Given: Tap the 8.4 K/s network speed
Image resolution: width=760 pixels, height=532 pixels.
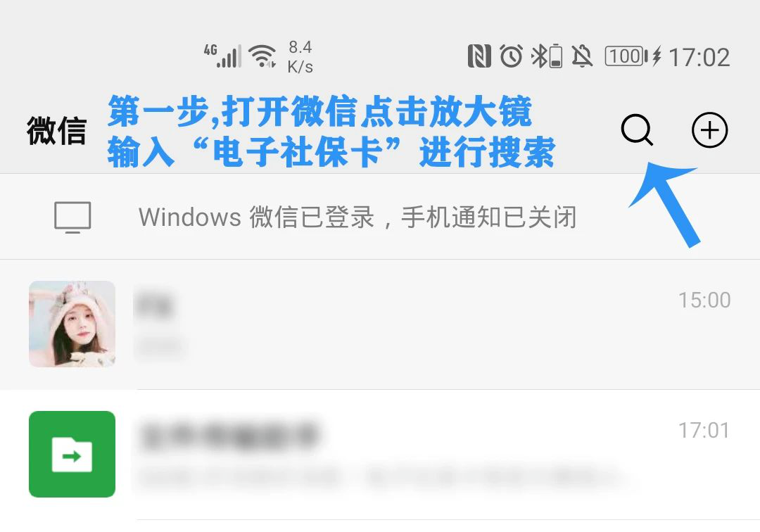Looking at the screenshot, I should [x=300, y=57].
